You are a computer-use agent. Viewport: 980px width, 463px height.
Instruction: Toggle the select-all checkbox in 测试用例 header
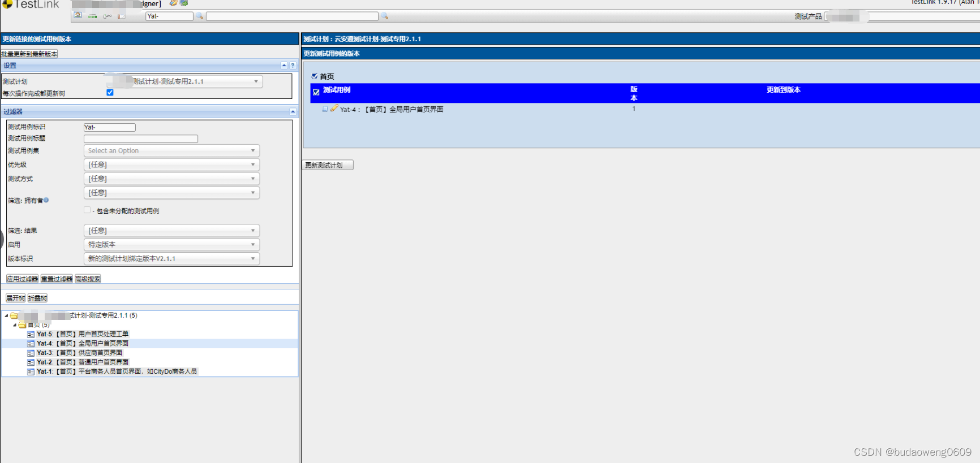[x=316, y=92]
